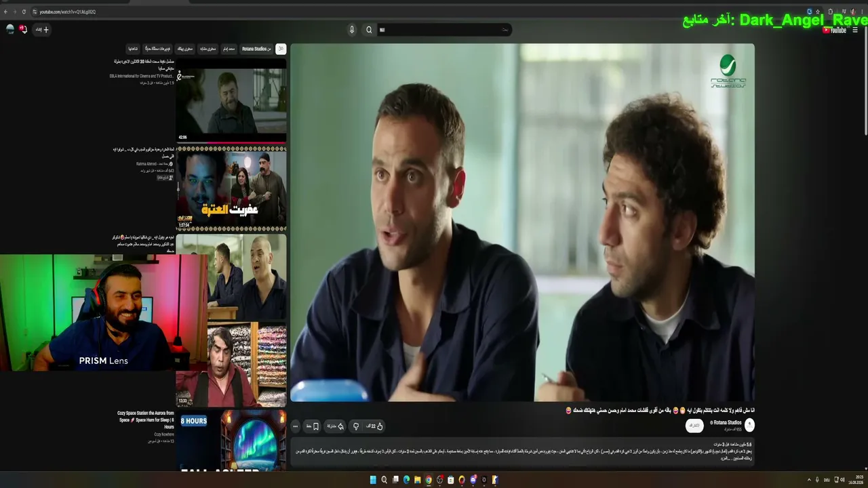The height and width of the screenshot is (488, 868).
Task: Select the 'Rotana Studios' filter chip
Action: (x=256, y=49)
